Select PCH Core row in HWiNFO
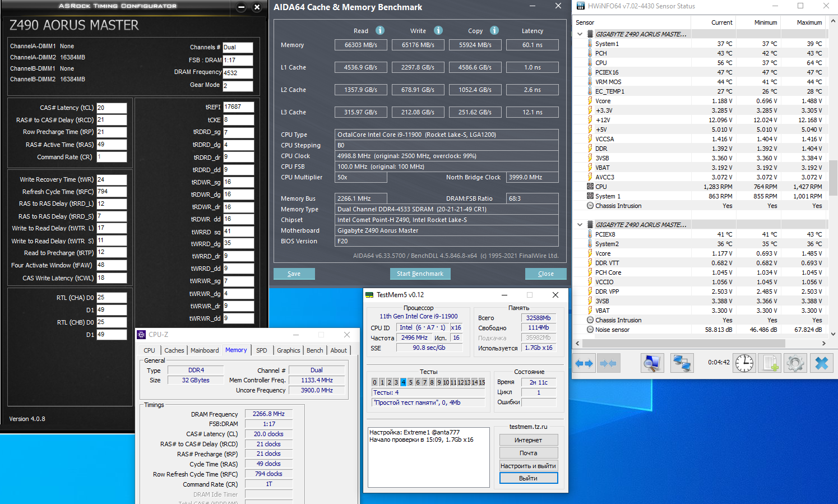838x504 pixels. click(701, 272)
